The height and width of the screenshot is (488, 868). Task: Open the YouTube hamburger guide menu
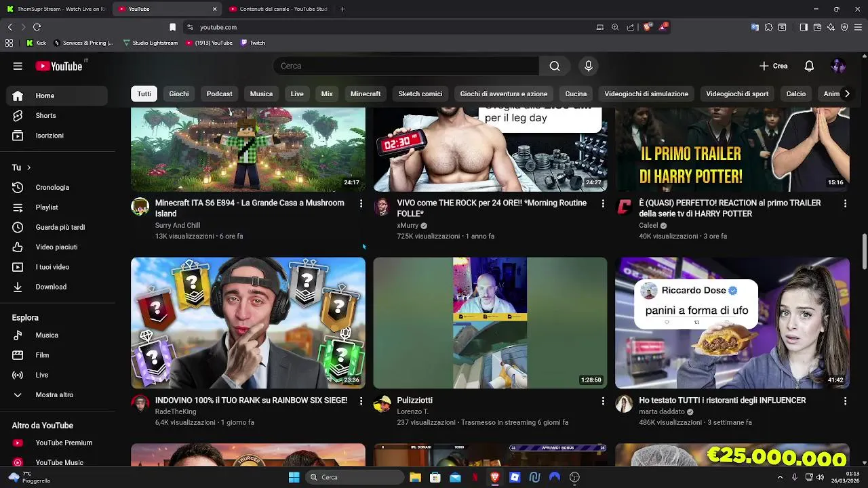pyautogui.click(x=18, y=66)
